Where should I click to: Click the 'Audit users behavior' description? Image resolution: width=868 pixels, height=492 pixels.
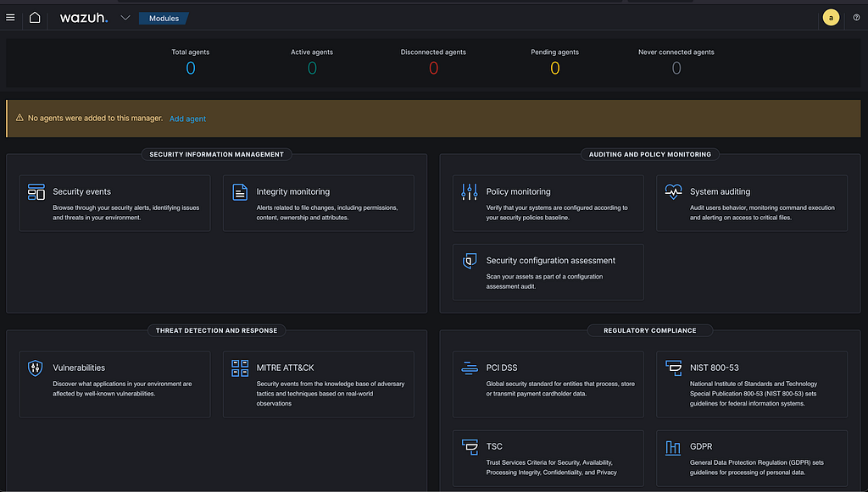762,213
